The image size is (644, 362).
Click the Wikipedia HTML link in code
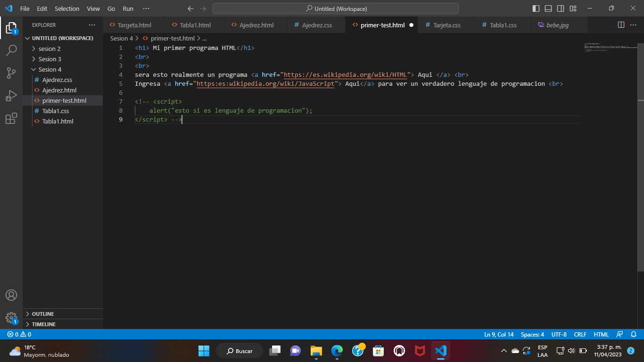click(345, 74)
